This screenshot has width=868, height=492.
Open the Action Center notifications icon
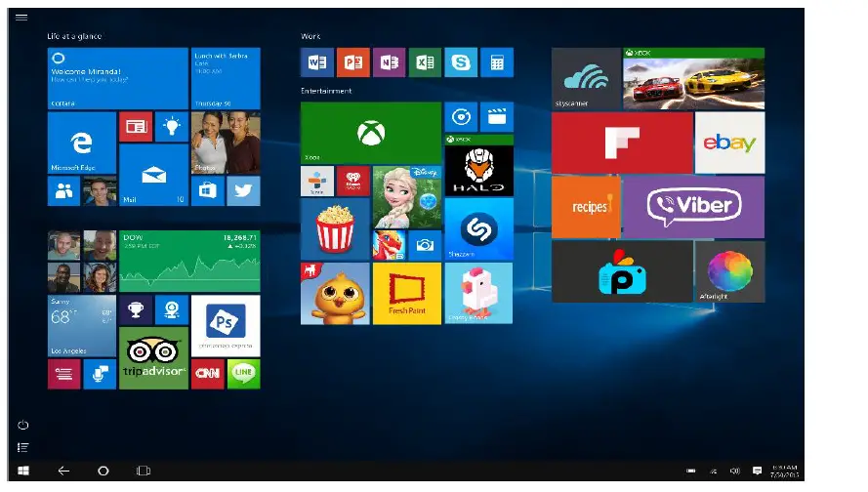coord(758,471)
